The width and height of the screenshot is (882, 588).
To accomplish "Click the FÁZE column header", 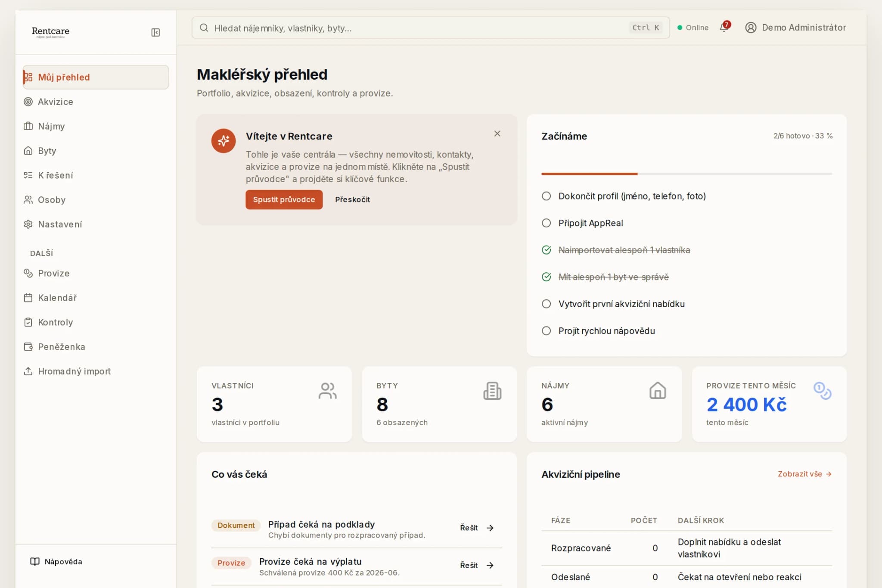I will (561, 520).
